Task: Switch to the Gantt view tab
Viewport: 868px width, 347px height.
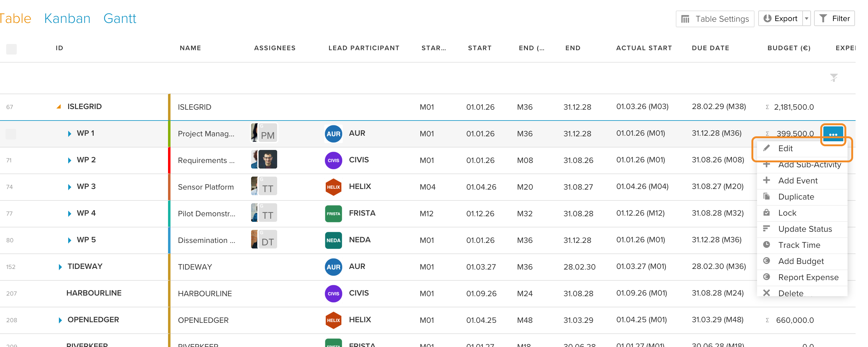Action: coord(120,19)
